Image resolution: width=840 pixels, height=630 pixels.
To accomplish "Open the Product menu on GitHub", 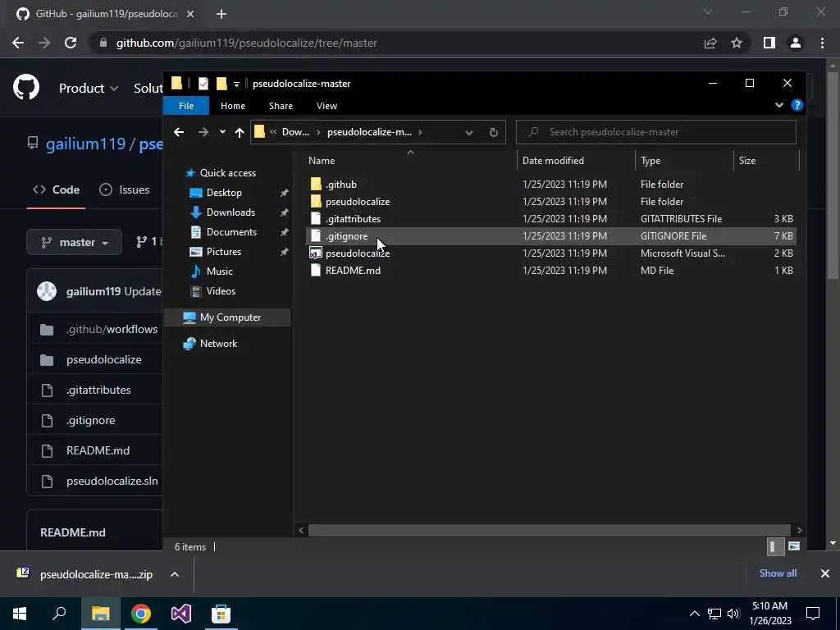I will (x=89, y=88).
